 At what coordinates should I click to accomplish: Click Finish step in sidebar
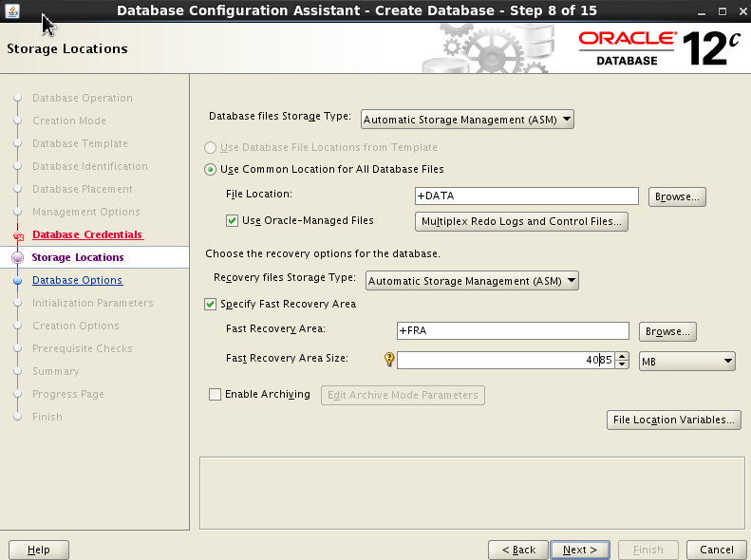[47, 417]
